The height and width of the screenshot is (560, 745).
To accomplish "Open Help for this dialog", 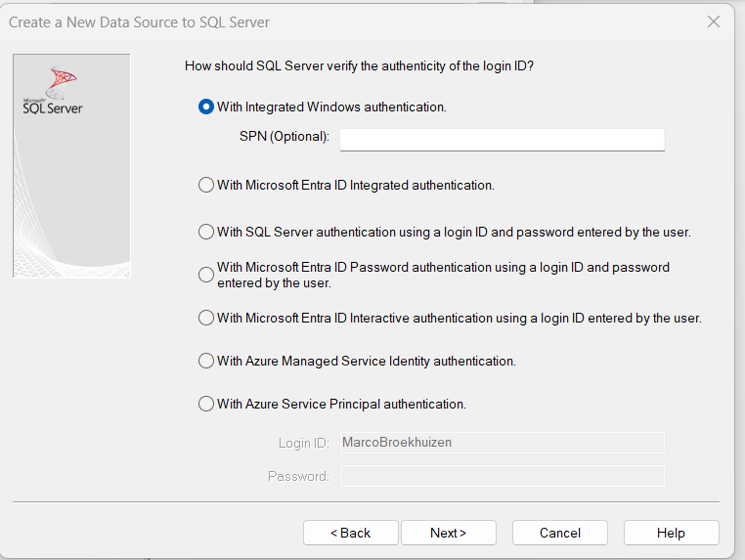I will click(x=671, y=533).
